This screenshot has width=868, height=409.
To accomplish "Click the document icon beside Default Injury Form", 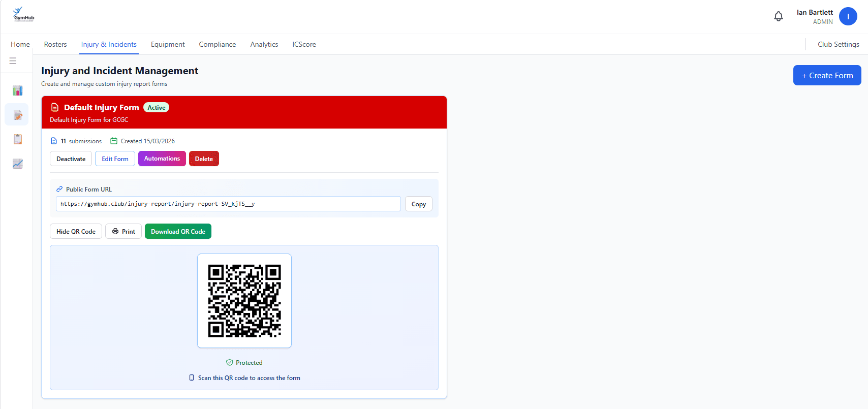I will tap(55, 108).
